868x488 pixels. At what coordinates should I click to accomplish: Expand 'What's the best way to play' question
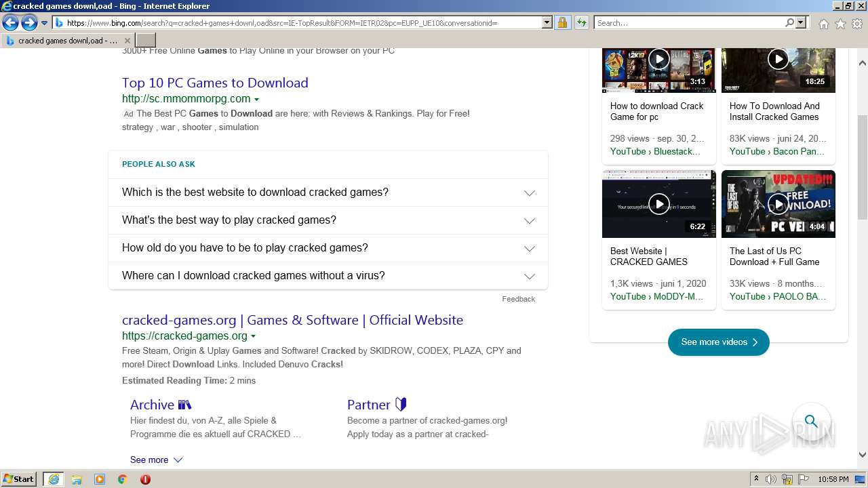click(328, 220)
